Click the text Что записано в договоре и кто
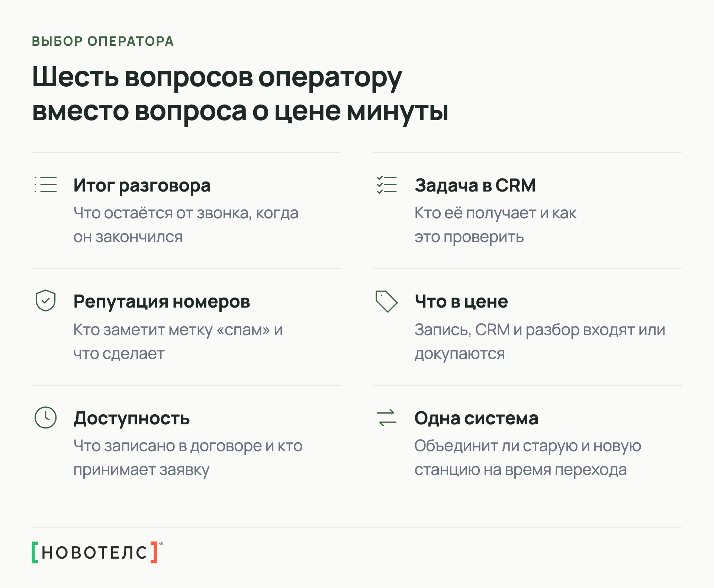The image size is (714, 588). [x=188, y=446]
